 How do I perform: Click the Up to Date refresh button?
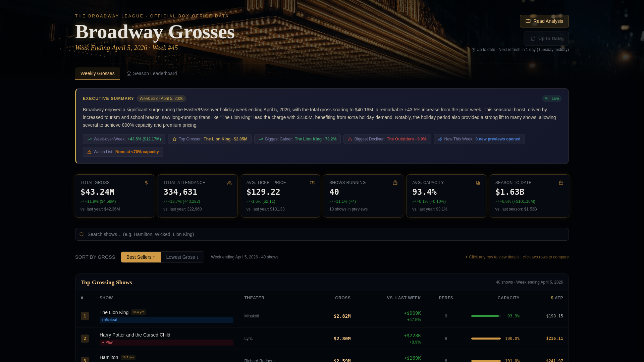coord(546,39)
